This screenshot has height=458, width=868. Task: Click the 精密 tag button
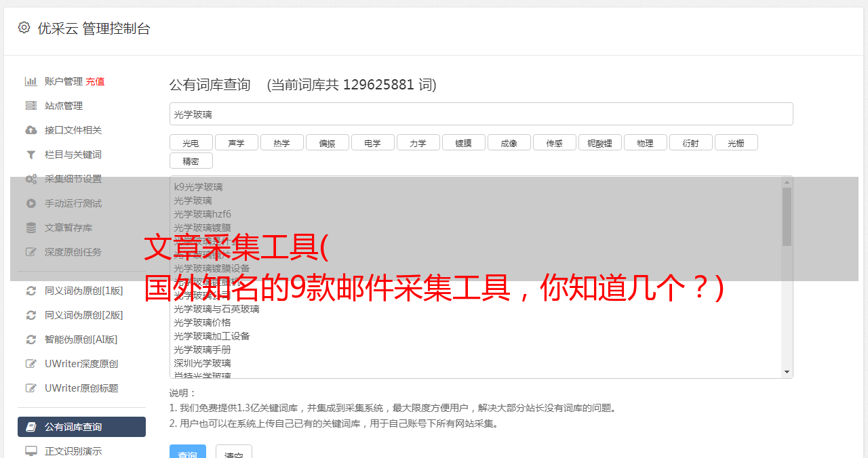(191, 161)
